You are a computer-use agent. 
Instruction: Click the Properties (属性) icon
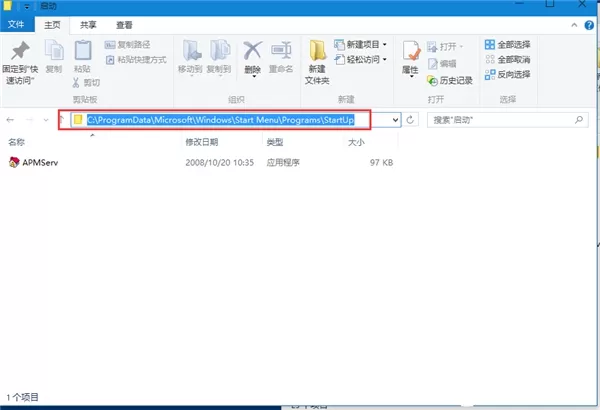[411, 51]
